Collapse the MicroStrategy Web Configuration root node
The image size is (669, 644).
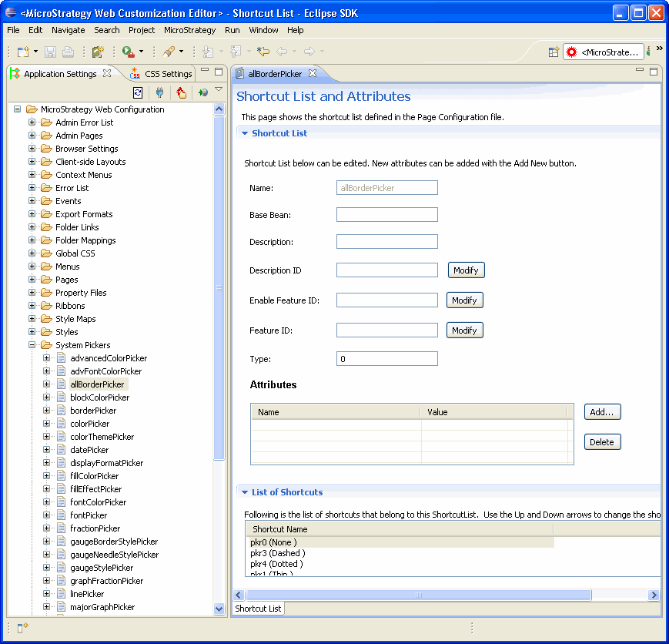click(x=17, y=109)
